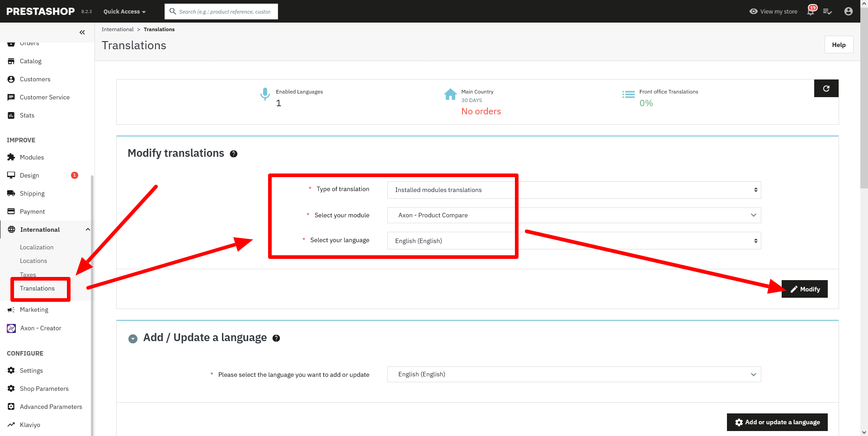Expand the Select your module dropdown
The height and width of the screenshot is (436, 868).
pos(574,216)
